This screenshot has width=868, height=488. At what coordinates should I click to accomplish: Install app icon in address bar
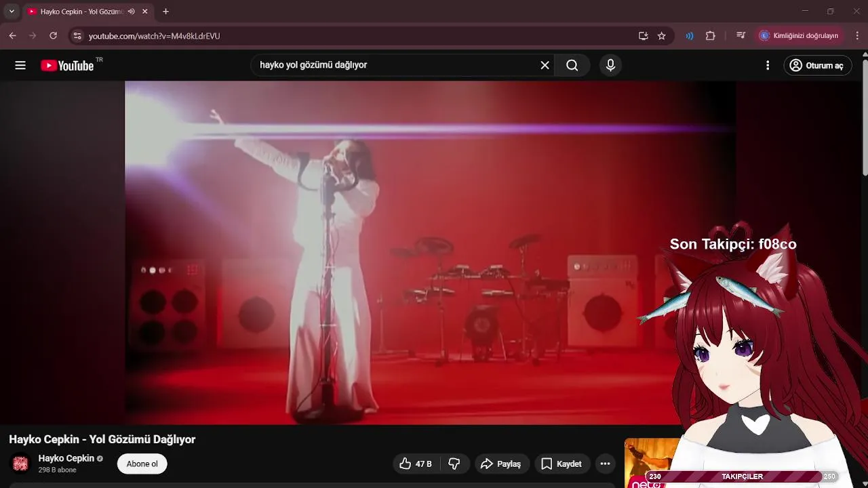coord(643,36)
